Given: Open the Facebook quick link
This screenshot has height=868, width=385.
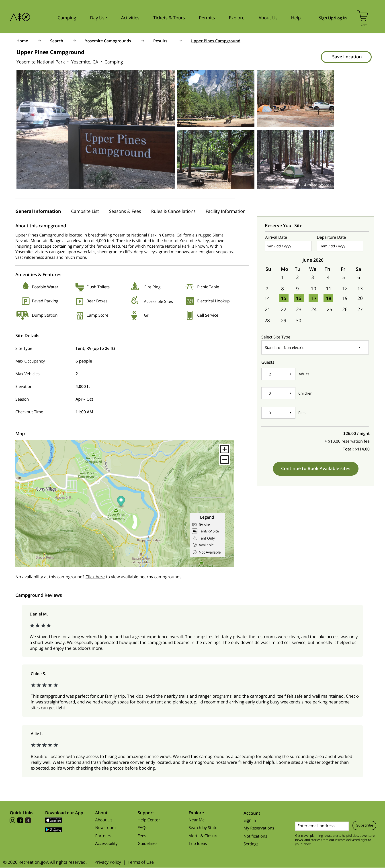Looking at the screenshot, I should point(20,820).
